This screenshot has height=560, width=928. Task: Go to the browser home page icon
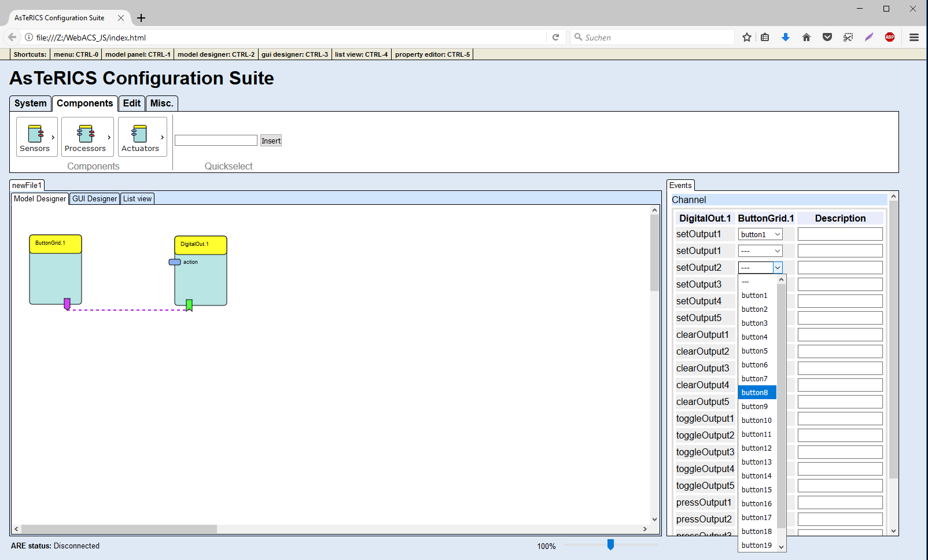pos(807,37)
